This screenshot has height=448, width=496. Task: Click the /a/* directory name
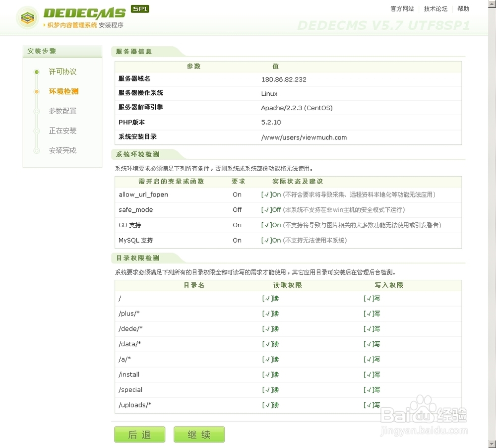124,359
